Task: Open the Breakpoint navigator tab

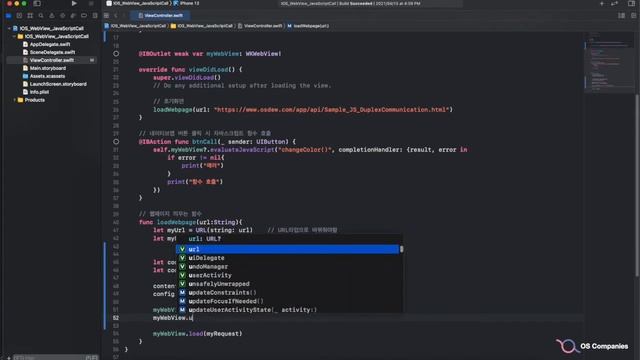Action: [x=84, y=16]
